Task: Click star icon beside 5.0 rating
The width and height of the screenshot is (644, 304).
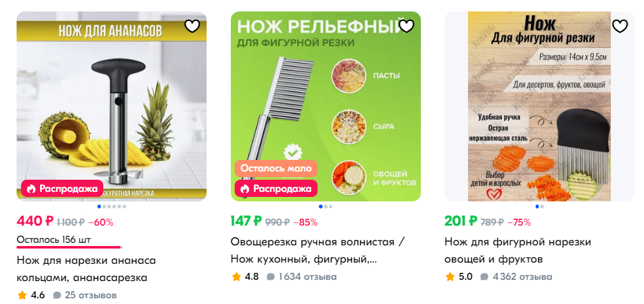Action: [450, 277]
